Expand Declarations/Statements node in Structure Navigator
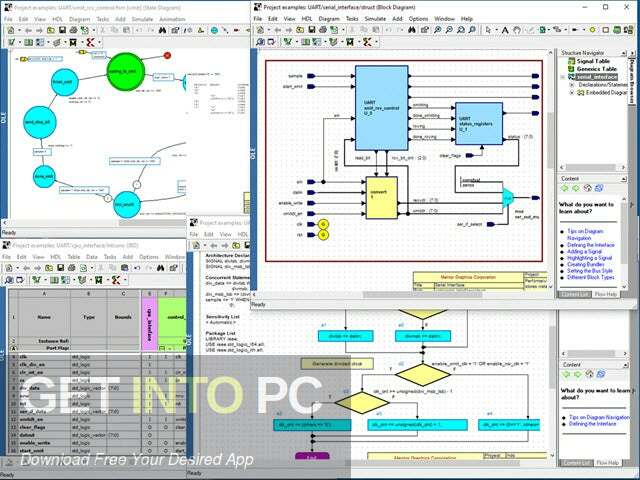This screenshot has height=480, width=640. click(571, 85)
